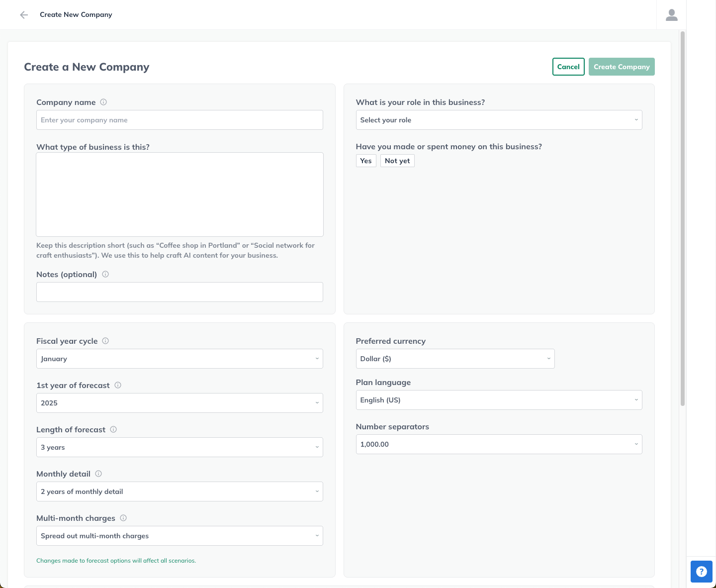Click the help question mark button
The height and width of the screenshot is (588, 716).
click(701, 571)
